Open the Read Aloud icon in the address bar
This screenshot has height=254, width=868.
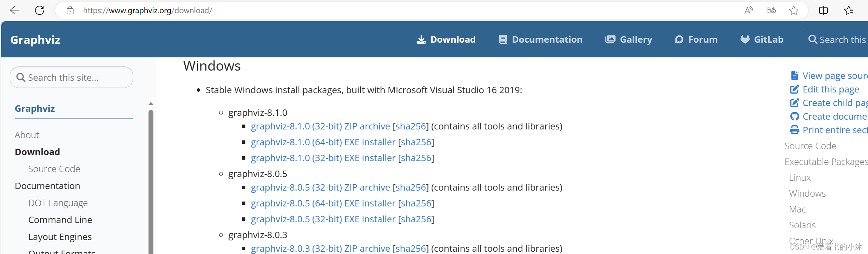click(749, 10)
